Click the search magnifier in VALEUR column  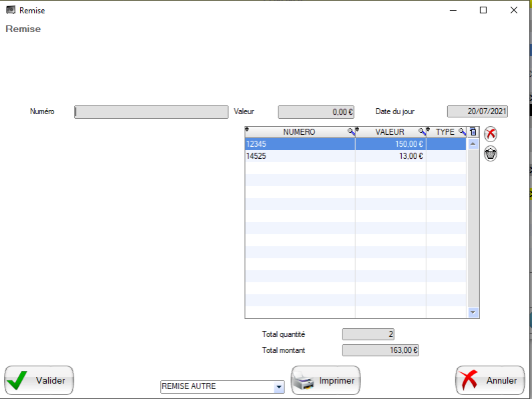click(422, 132)
